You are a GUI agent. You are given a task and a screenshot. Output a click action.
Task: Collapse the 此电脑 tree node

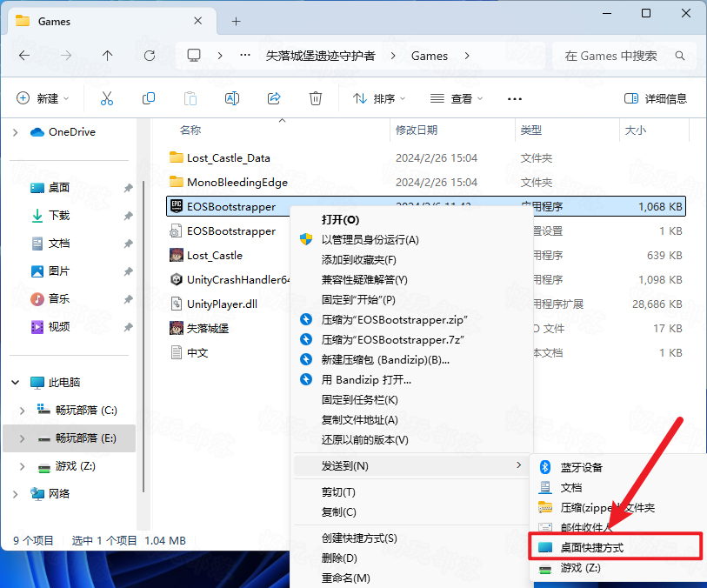coord(16,383)
